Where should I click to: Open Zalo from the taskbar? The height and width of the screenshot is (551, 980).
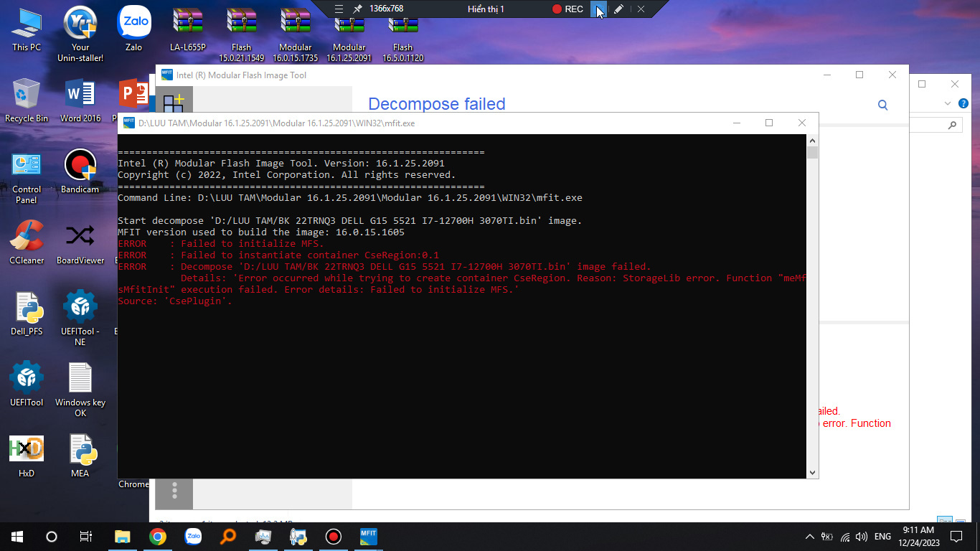(193, 536)
